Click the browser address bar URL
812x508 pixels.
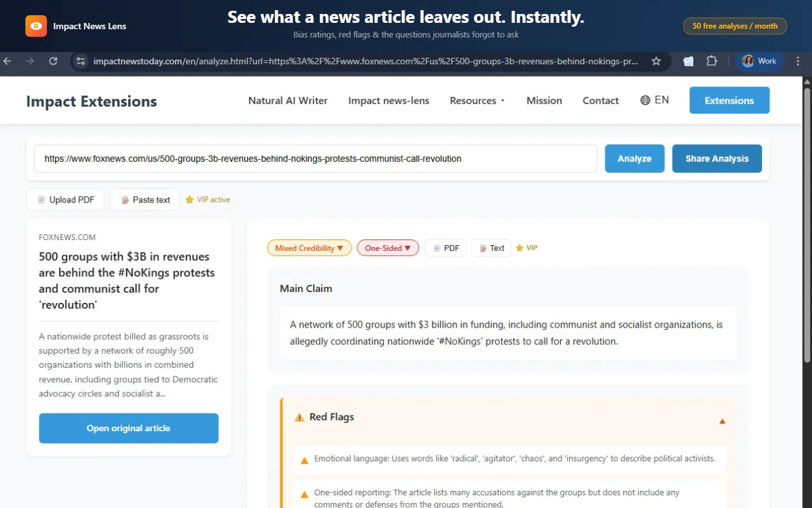coord(365,61)
